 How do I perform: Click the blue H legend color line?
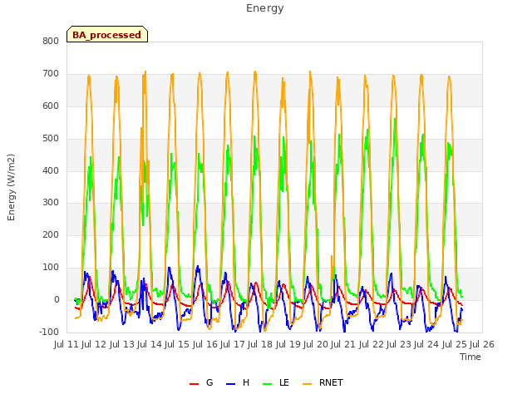point(231,384)
